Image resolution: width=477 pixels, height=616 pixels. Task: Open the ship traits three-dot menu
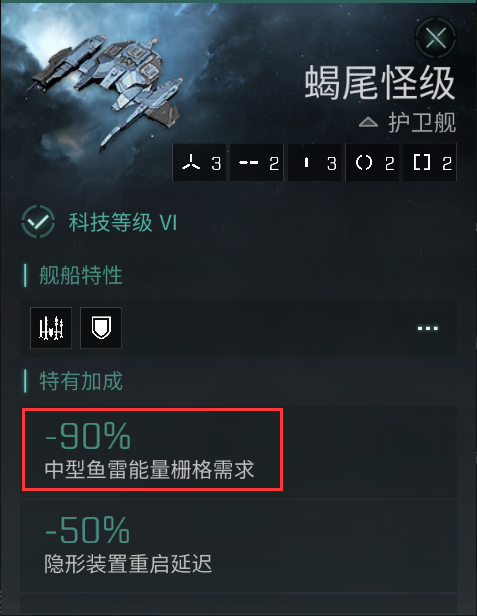tap(427, 328)
